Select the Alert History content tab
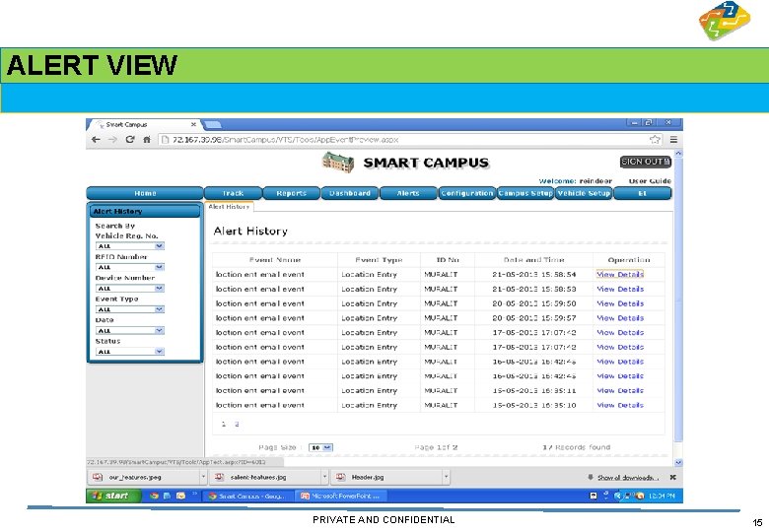 229,207
